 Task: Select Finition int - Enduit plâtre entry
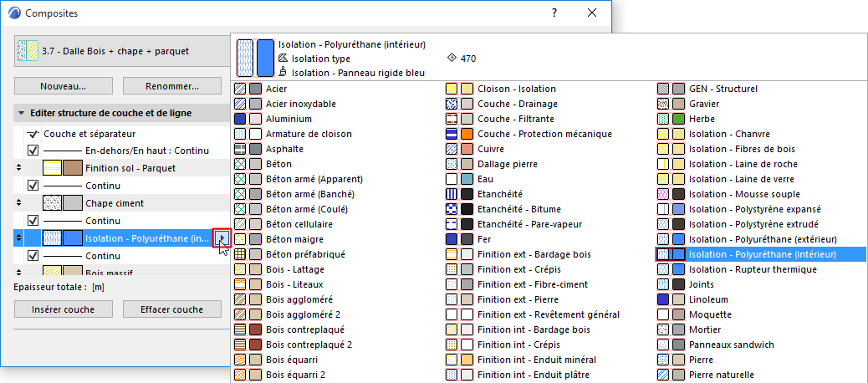click(x=533, y=375)
